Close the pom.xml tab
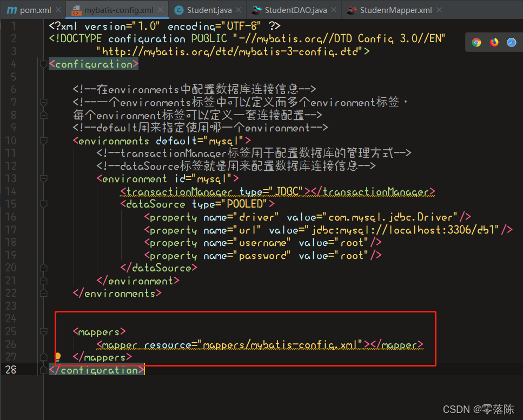This screenshot has width=523, height=420. coord(58,10)
